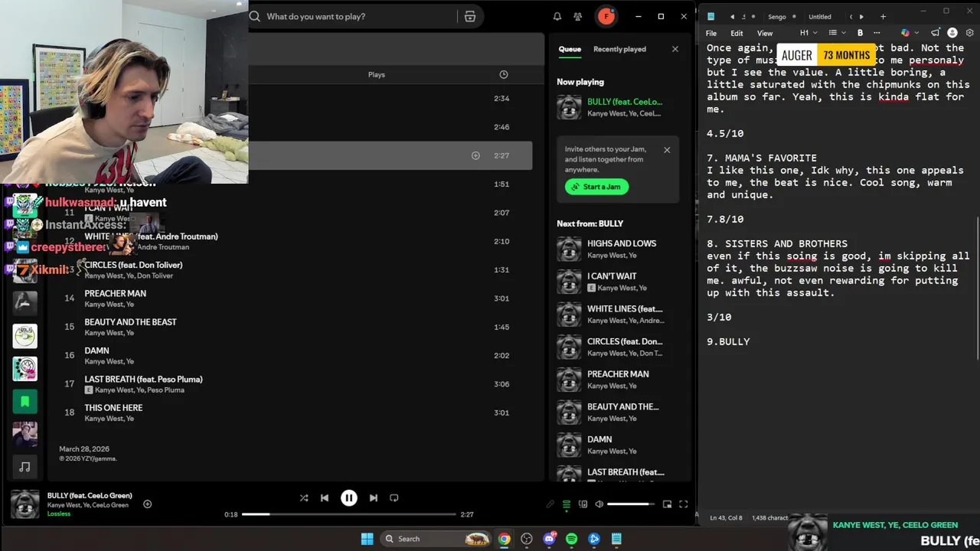Image resolution: width=980 pixels, height=551 pixels.
Task: Open the Notepad account avatar
Action: click(952, 33)
